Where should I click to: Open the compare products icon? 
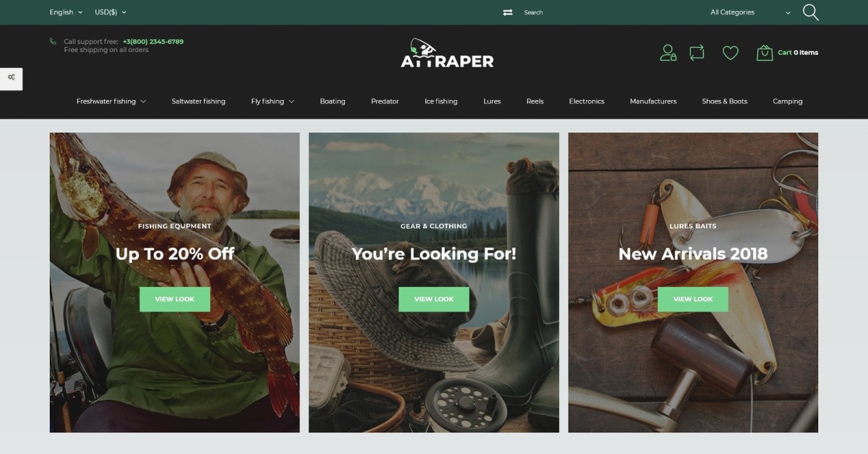(697, 53)
